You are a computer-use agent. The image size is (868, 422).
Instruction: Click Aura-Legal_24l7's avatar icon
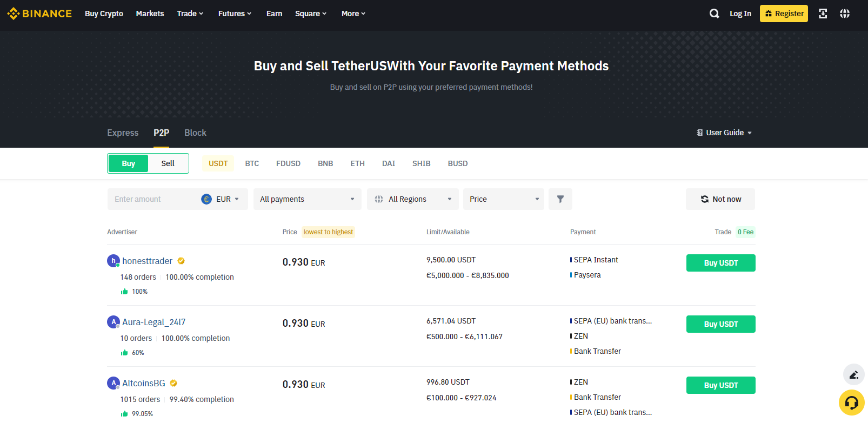click(113, 322)
